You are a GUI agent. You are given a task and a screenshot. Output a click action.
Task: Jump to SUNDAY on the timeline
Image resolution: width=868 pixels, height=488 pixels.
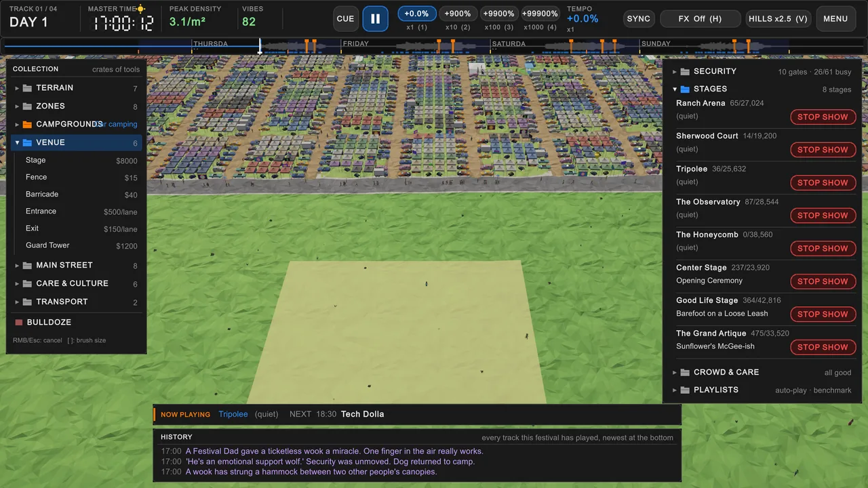656,43
